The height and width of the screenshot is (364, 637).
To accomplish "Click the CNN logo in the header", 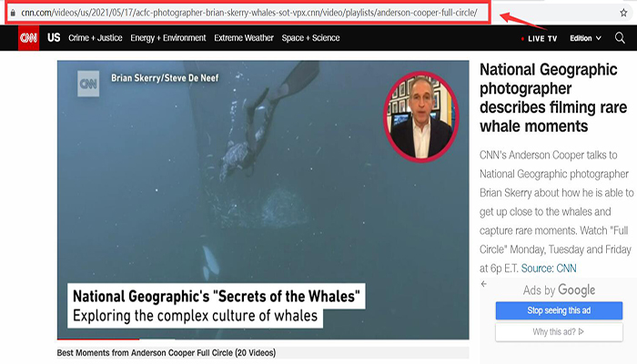I will [28, 38].
